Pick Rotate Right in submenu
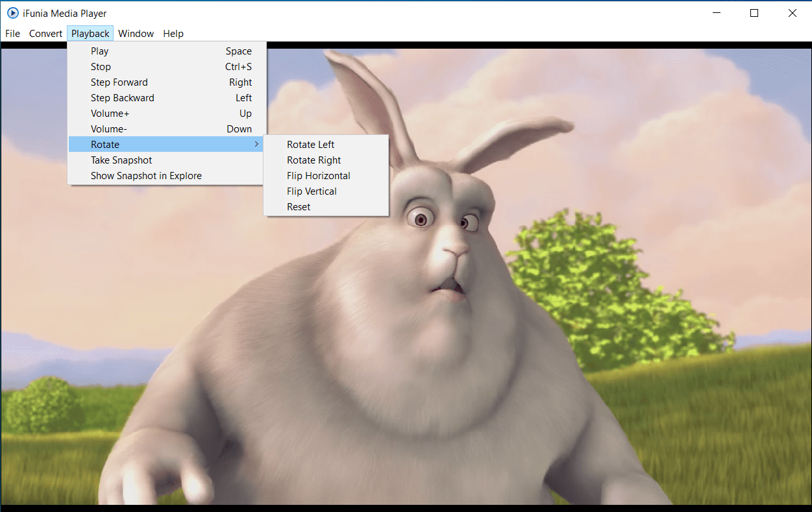 click(x=326, y=160)
